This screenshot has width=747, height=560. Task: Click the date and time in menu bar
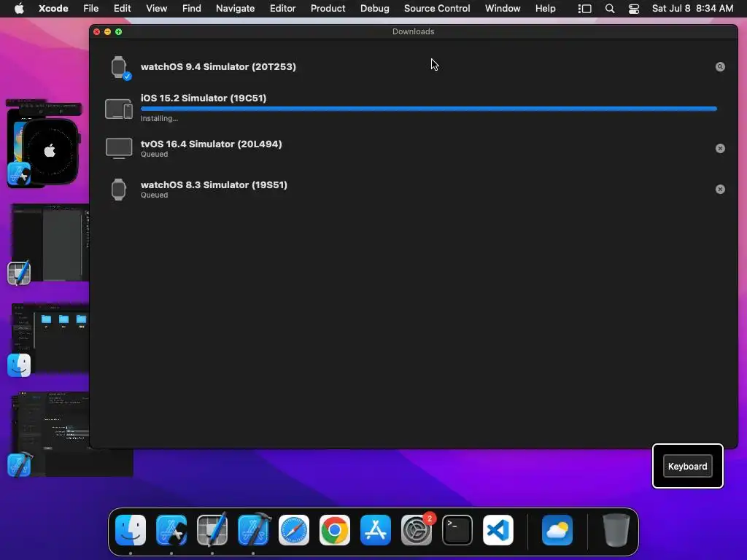pos(693,9)
